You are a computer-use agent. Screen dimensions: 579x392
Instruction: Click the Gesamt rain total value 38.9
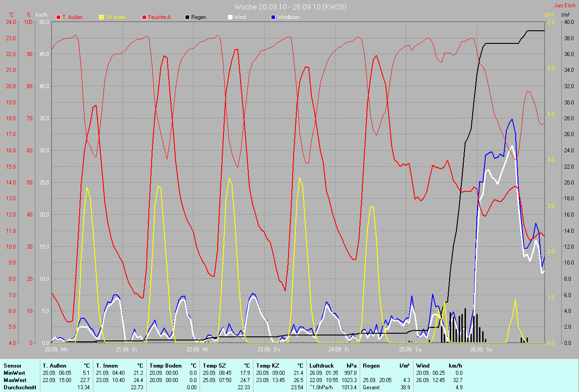405,387
